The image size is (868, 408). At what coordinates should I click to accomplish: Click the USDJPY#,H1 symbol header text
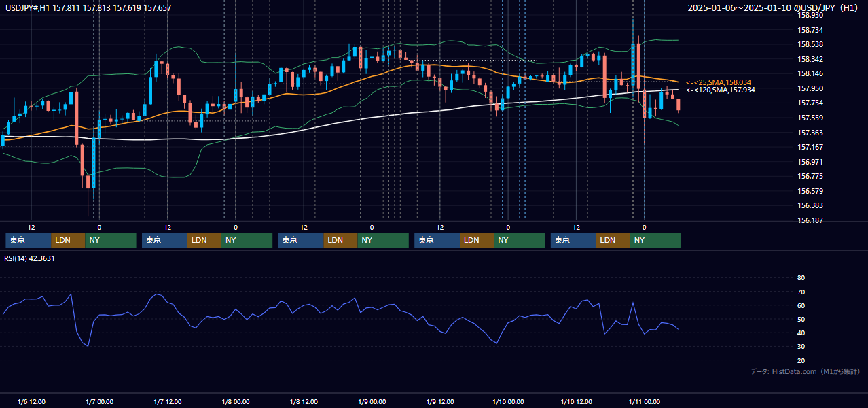click(x=88, y=8)
